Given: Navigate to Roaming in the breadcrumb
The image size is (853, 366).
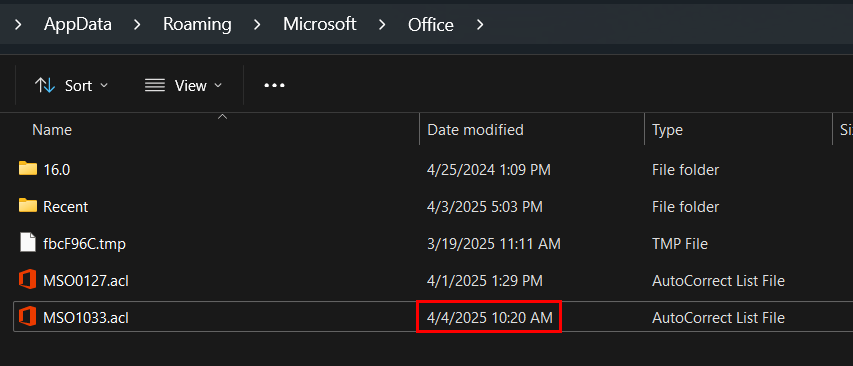Looking at the screenshot, I should pos(197,24).
